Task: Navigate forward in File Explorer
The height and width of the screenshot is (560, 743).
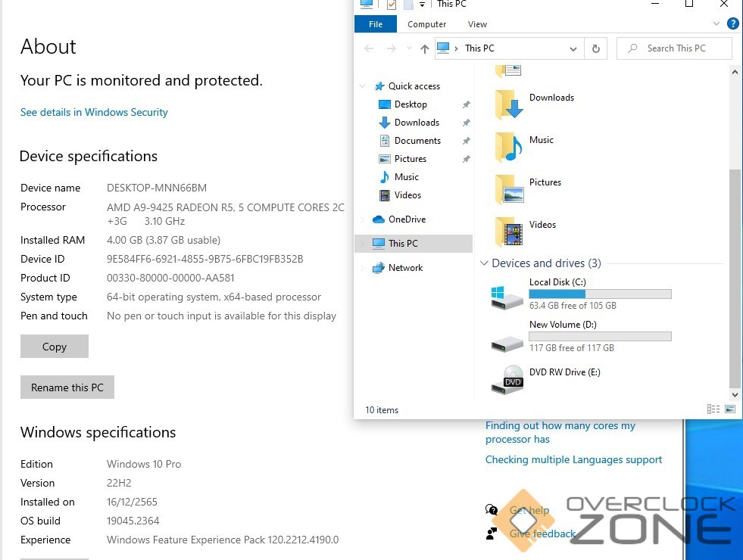Action: coord(391,48)
